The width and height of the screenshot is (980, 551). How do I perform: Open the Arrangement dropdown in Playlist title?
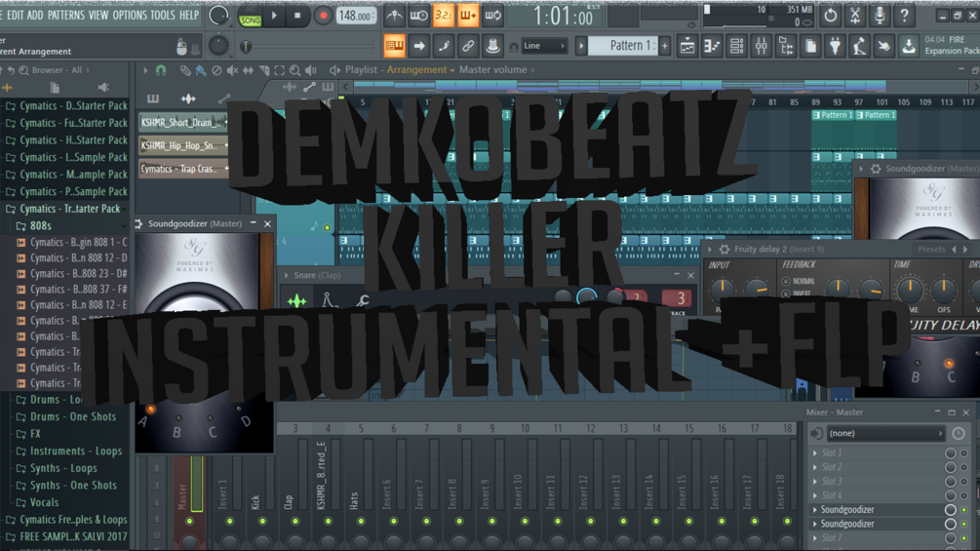[x=420, y=70]
